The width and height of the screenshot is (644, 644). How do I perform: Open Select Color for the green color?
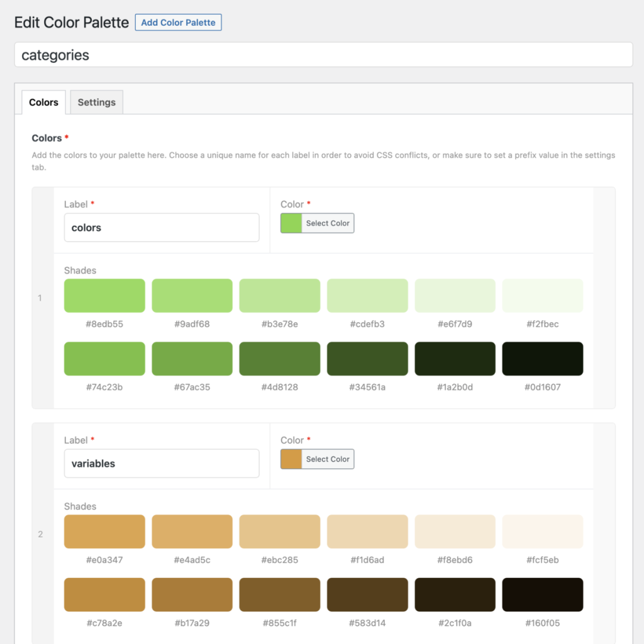[x=328, y=223]
